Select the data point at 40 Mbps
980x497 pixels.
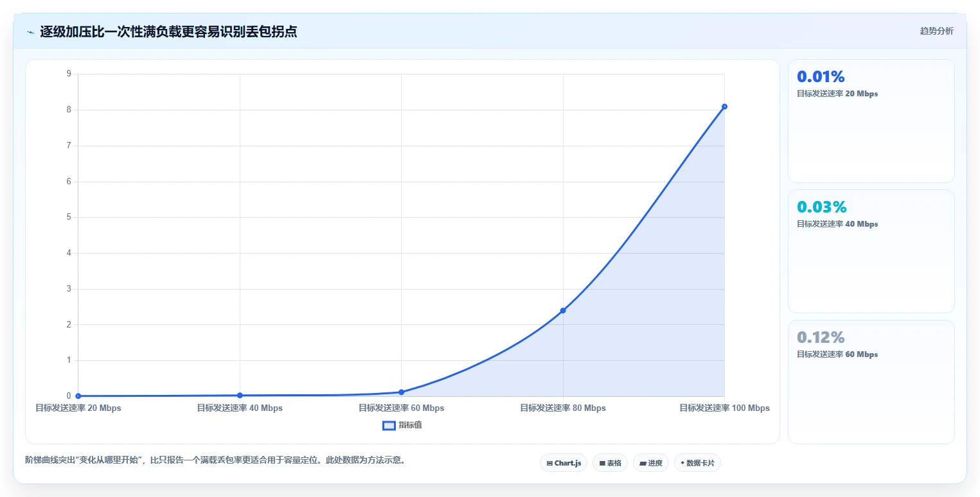tap(240, 395)
